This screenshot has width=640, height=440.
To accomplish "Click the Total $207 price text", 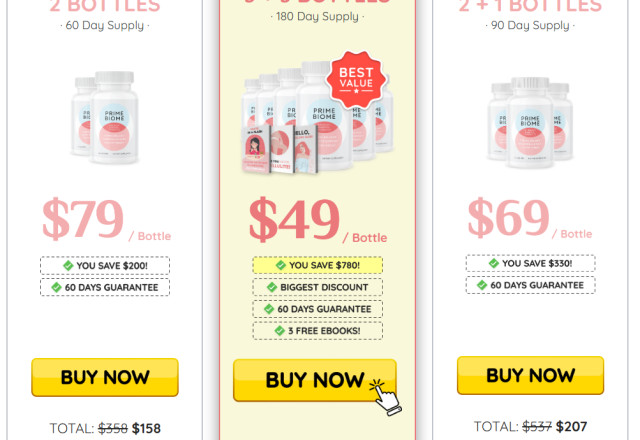I will click(x=530, y=427).
